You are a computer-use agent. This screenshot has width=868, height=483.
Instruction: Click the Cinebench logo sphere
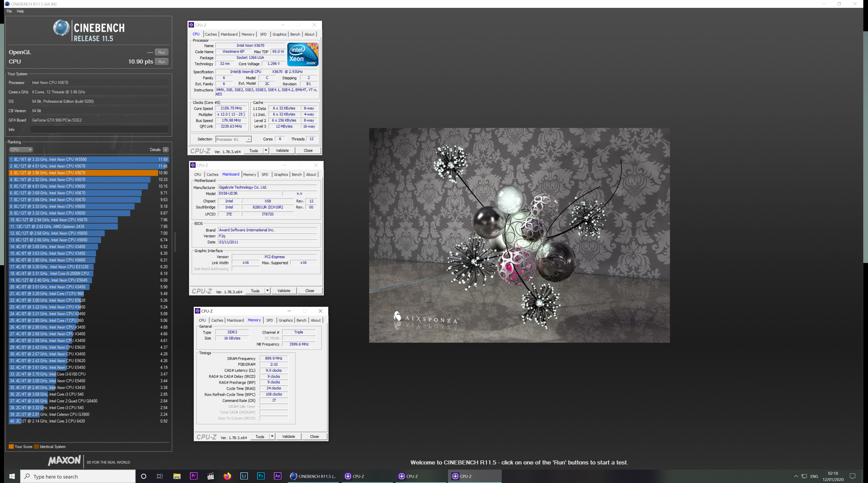tap(61, 28)
